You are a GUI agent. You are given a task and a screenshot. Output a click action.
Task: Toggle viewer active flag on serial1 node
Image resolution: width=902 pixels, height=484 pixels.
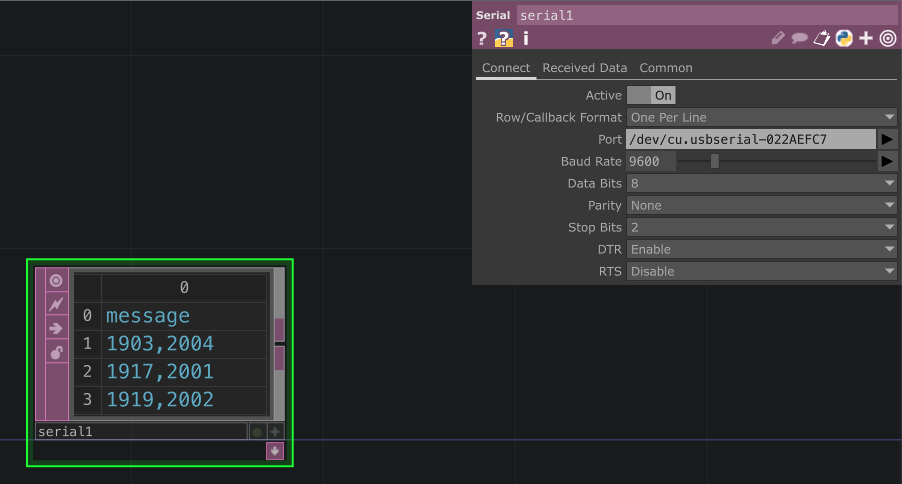[56, 281]
